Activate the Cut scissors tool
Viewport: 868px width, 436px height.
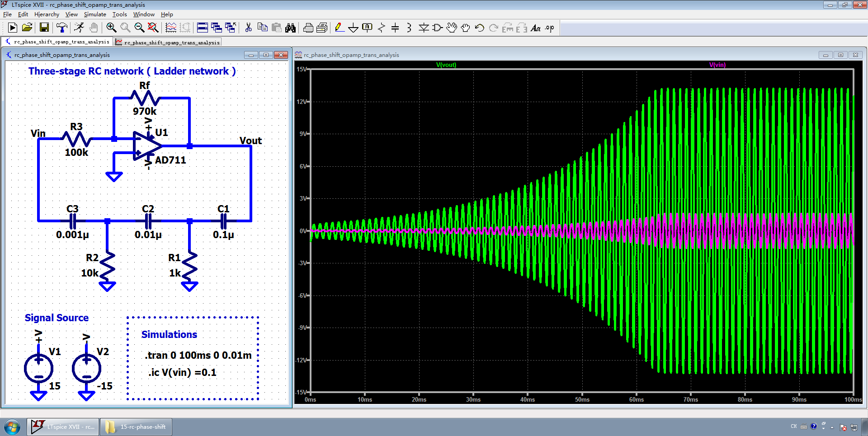click(248, 28)
